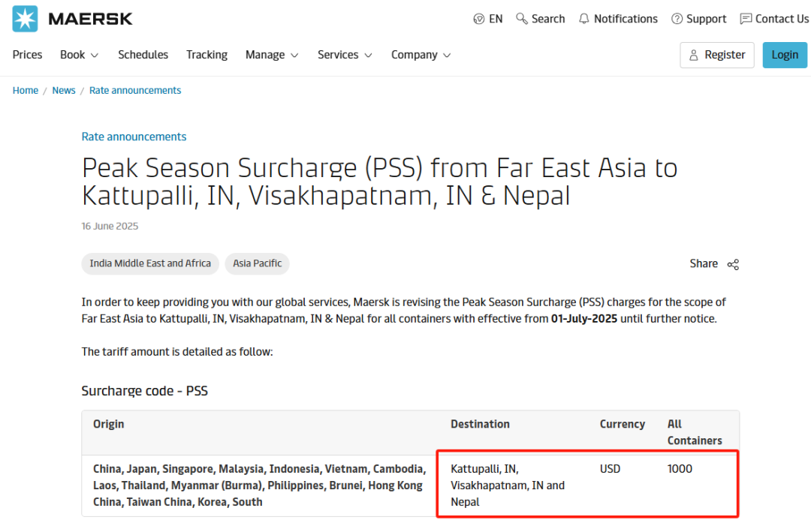The image size is (811, 532).
Task: Select the Asia Pacific tag
Action: [x=258, y=263]
